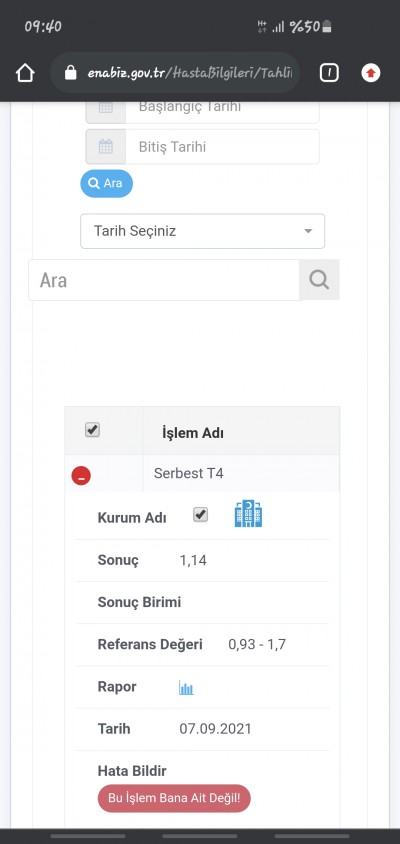Click the blue Ara search button
This screenshot has height=844, width=400.
[x=107, y=183]
